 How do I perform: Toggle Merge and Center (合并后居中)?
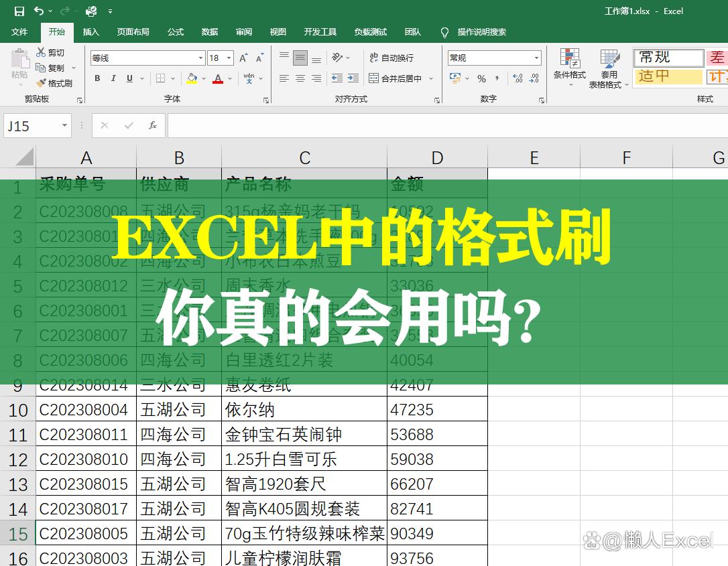396,78
